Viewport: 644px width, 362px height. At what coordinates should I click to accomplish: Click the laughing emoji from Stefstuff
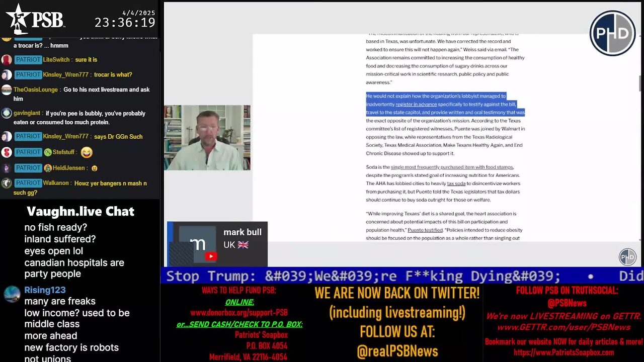(x=87, y=152)
